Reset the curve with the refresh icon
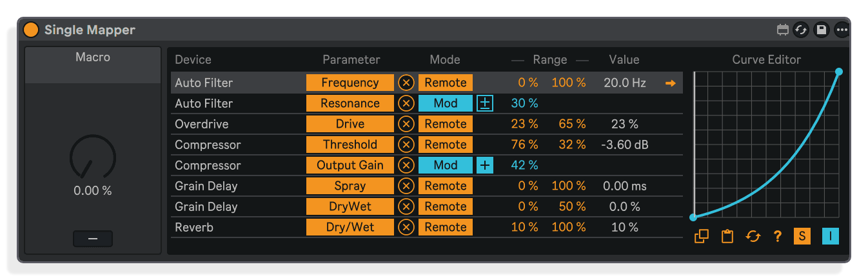The height and width of the screenshot is (280, 868). coord(753,236)
